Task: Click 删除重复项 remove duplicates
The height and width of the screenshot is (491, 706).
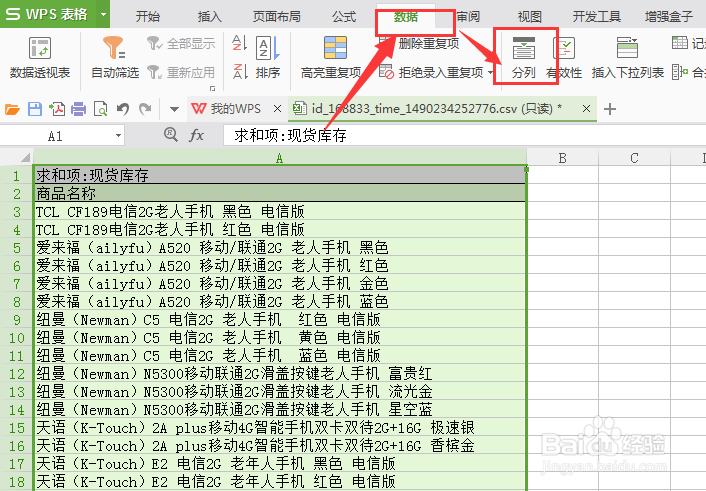Action: tap(419, 43)
